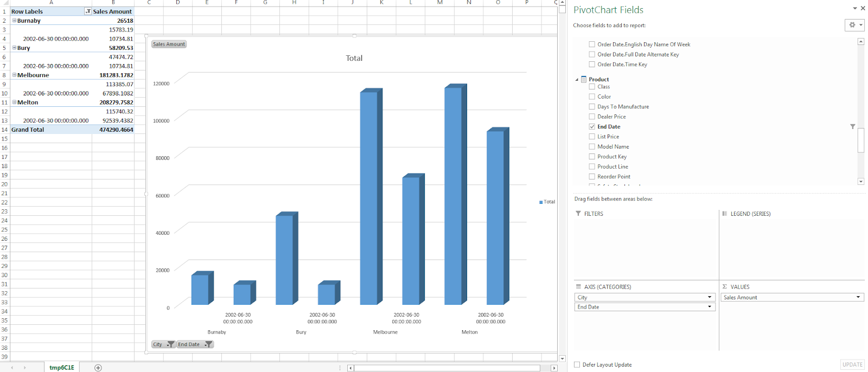The height and width of the screenshot is (372, 868).
Task: Click the 120000 axis value label
Action: point(161,84)
